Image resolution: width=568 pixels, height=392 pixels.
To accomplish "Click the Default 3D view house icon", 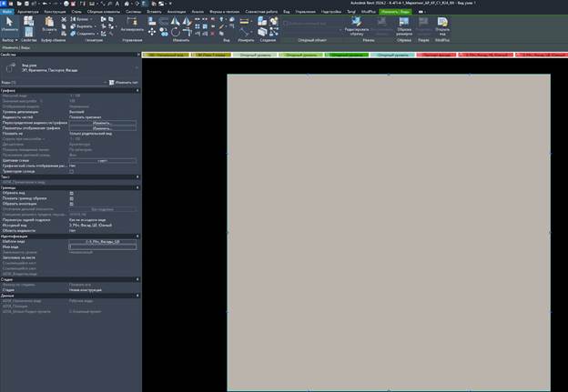I will click(127, 4).
